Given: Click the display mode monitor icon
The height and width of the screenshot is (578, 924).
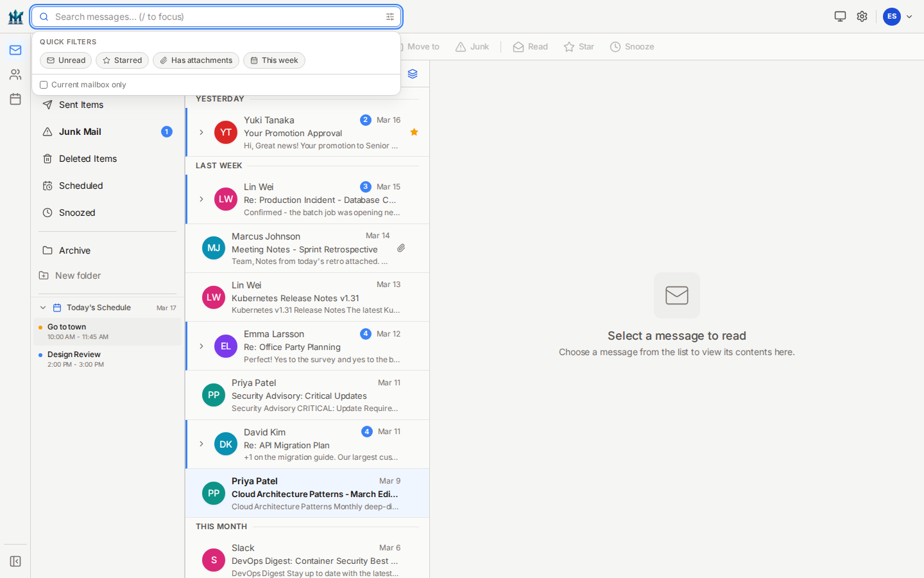Looking at the screenshot, I should (x=840, y=17).
